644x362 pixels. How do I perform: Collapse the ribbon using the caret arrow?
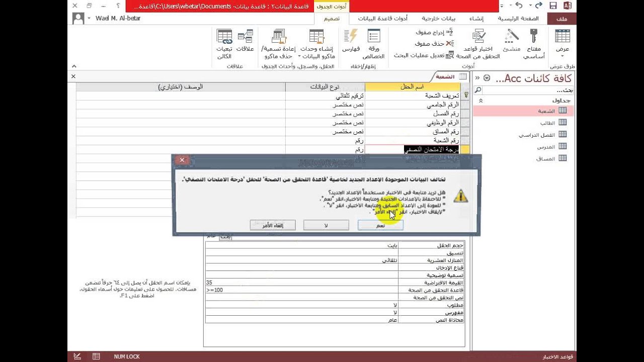click(74, 66)
